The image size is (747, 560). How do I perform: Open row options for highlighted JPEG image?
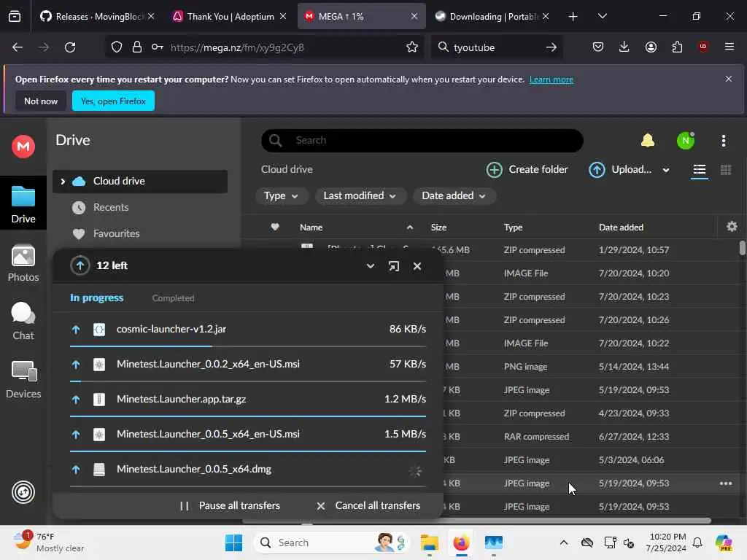pyautogui.click(x=726, y=483)
